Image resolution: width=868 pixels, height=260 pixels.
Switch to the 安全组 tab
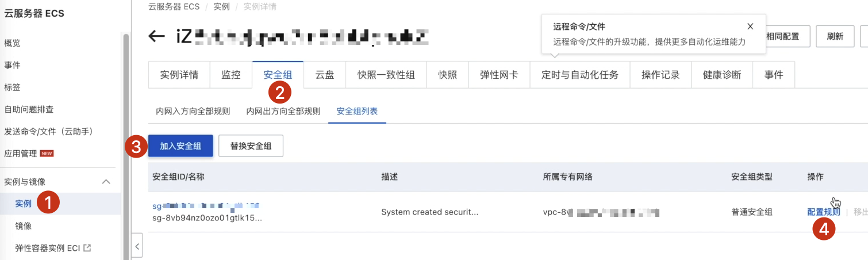pyautogui.click(x=278, y=75)
